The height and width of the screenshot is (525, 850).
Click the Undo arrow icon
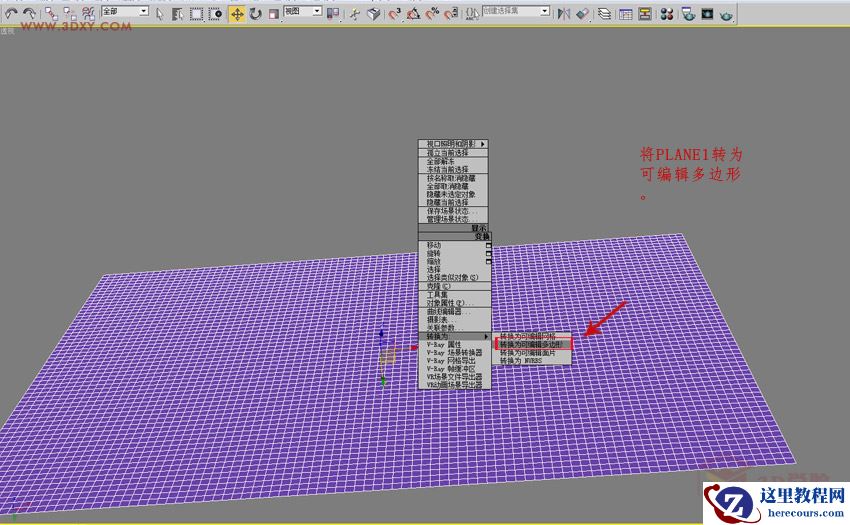11,14
